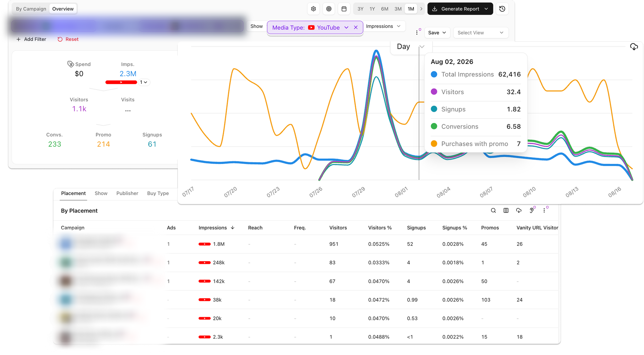This screenshot has height=355, width=644.
Task: Open the calendar date picker icon
Action: 344,9
